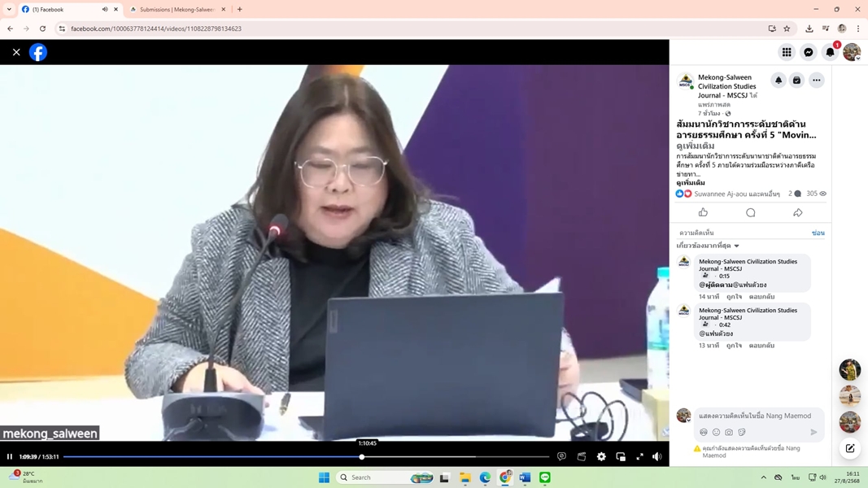Viewport: 868px width, 488px height.
Task: Open Facebook apps grid menu
Action: pos(787,52)
